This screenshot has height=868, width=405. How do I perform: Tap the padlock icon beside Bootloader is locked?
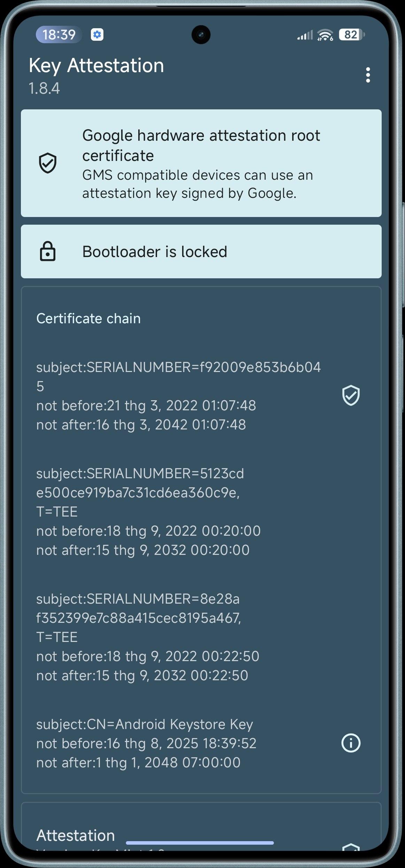[48, 251]
